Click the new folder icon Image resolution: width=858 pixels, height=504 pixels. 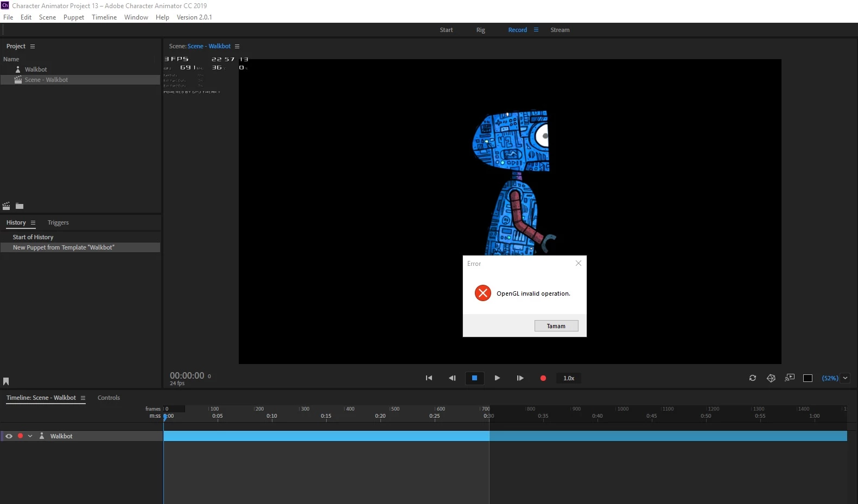(20, 206)
